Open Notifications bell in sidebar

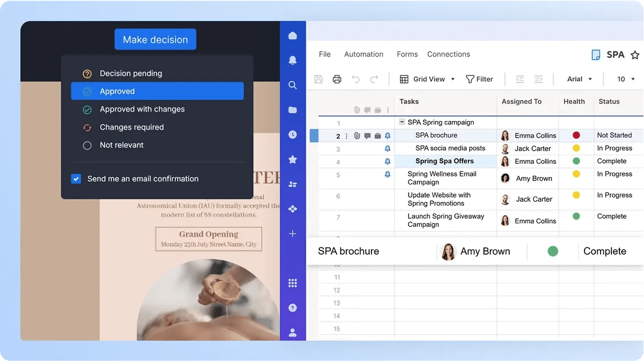(x=293, y=60)
